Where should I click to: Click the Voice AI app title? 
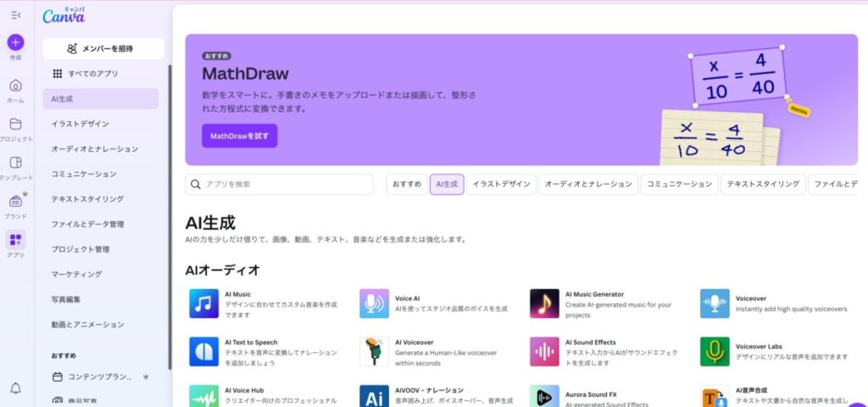coord(408,298)
